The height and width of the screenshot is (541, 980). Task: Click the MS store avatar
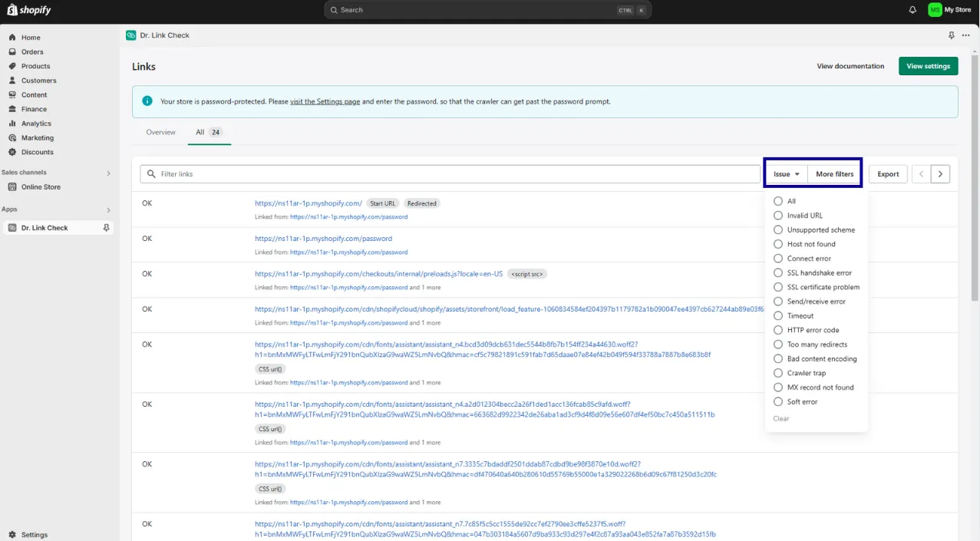click(x=935, y=10)
